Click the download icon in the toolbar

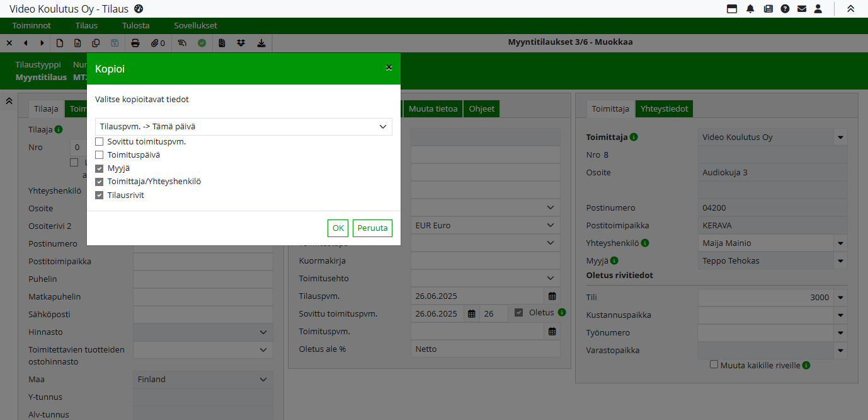point(261,43)
